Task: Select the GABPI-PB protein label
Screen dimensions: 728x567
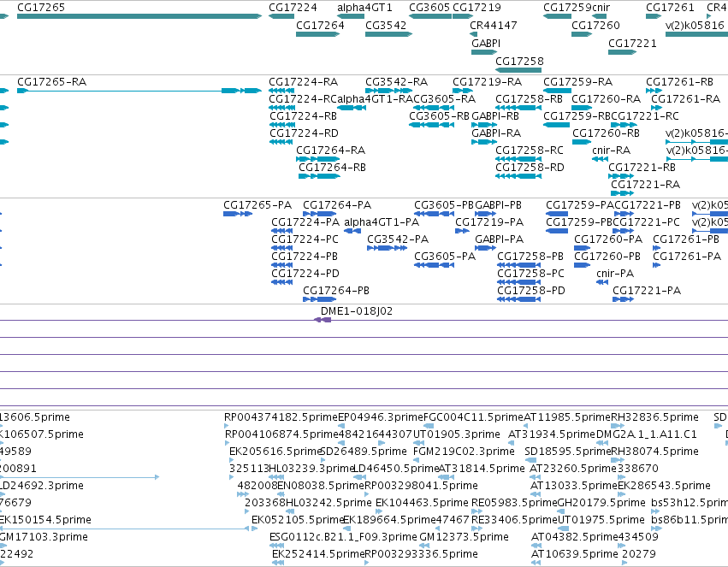Action: tap(498, 205)
